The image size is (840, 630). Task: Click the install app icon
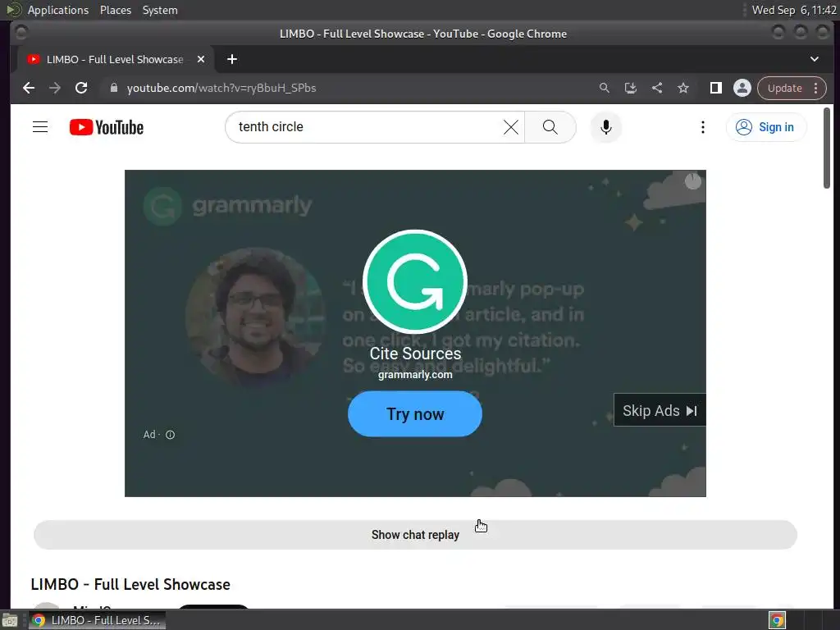tap(631, 88)
